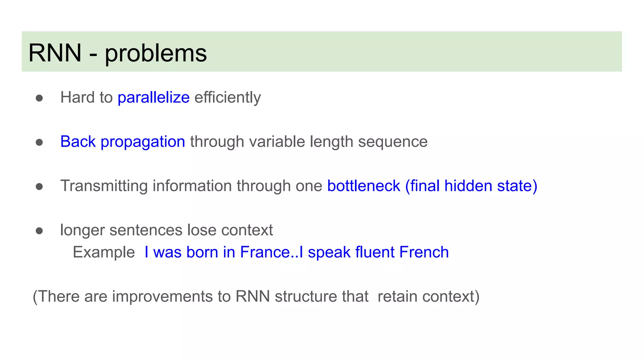This screenshot has width=644, height=362.
Task: Click the parenthetical note about RNN improvements
Action: pos(256,296)
